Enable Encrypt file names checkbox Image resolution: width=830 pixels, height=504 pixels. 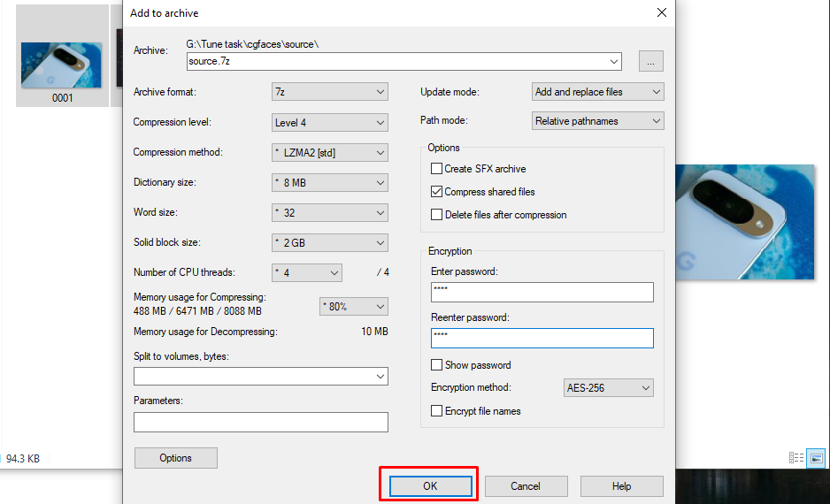tap(437, 411)
